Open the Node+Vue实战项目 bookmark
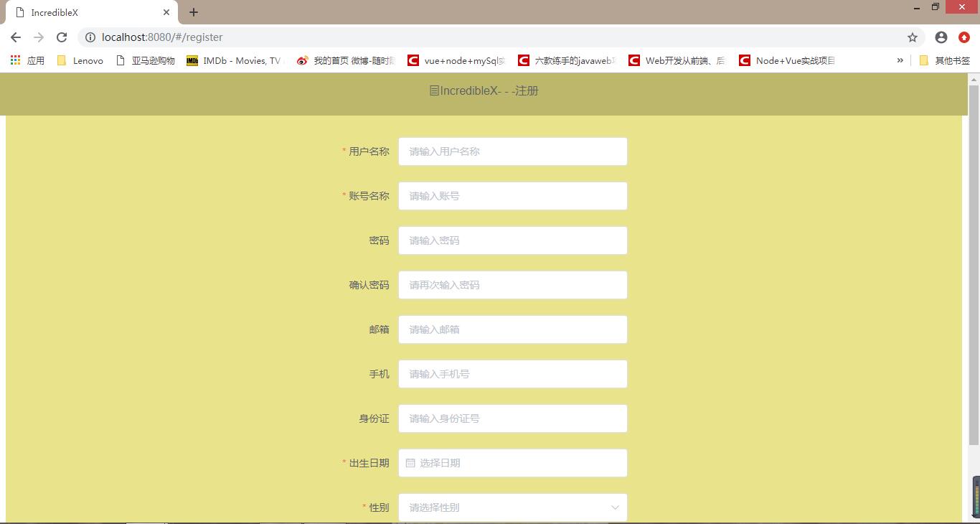Screen dimensions: 980x524 tap(788, 61)
